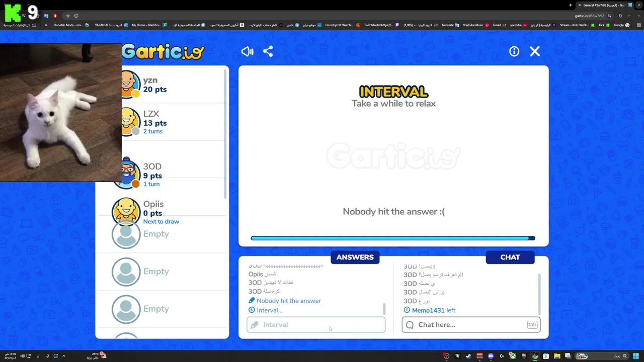Click the answers list scrollbar

pos(384,309)
